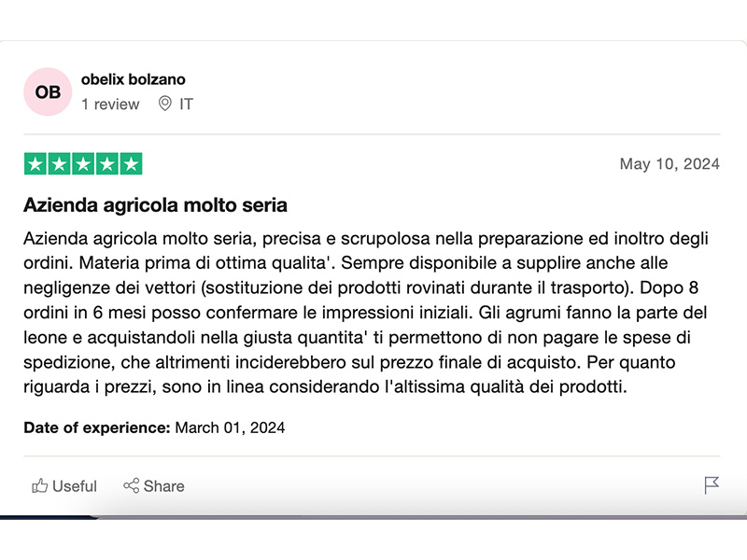Click the thumbs-up Useful icon
Viewport: 747px width, 560px height.
pos(40,485)
